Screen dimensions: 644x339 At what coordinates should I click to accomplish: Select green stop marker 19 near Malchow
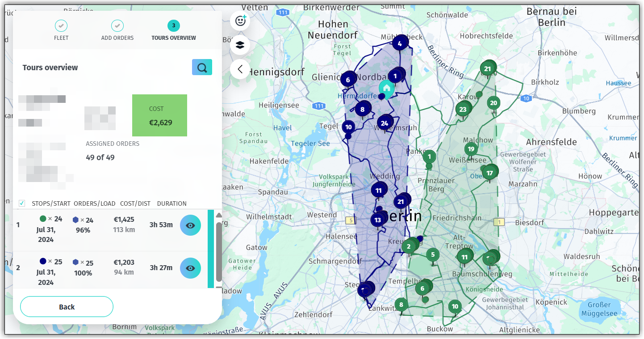pos(471,149)
